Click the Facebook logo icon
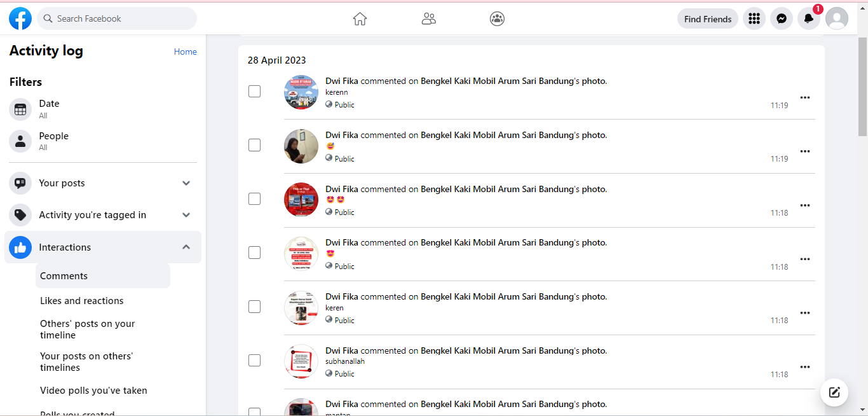The image size is (868, 416). pyautogui.click(x=20, y=19)
